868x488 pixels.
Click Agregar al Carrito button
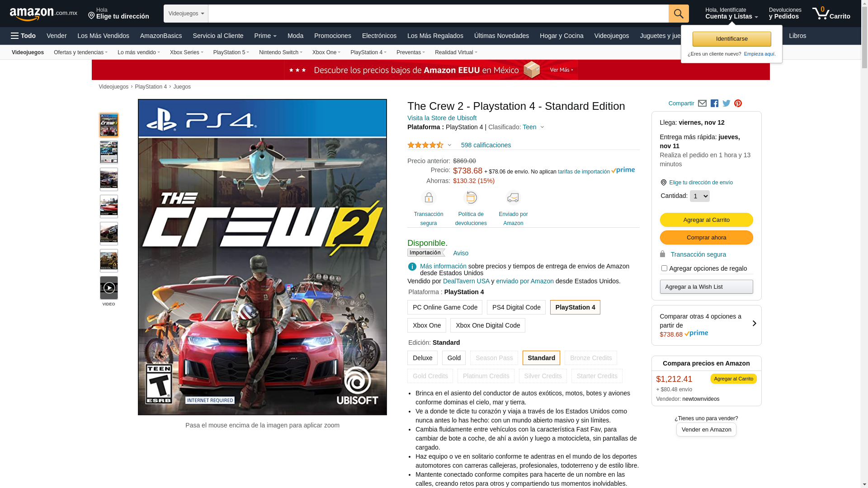pos(706,220)
